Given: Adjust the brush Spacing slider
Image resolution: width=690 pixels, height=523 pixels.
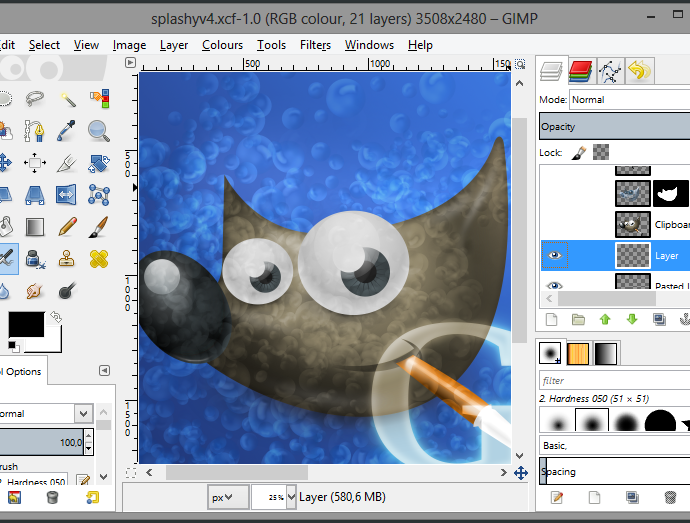Looking at the screenshot, I should click(614, 471).
